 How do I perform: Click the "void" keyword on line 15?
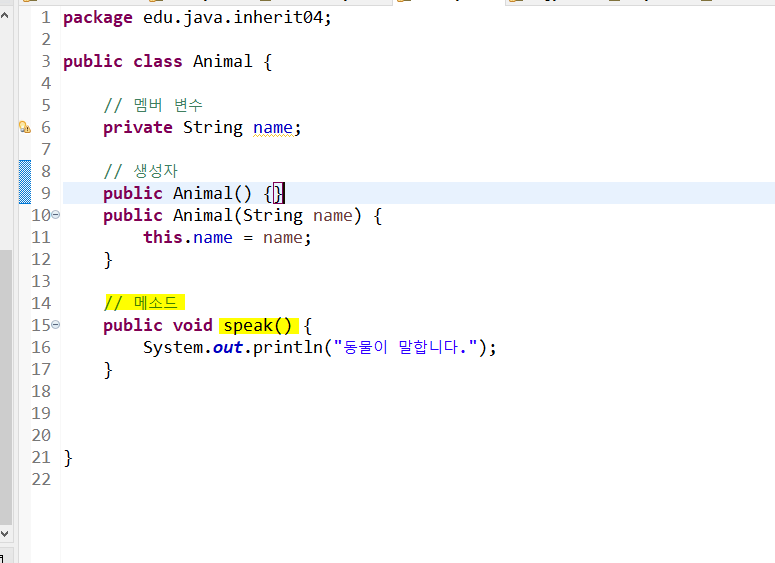point(193,325)
